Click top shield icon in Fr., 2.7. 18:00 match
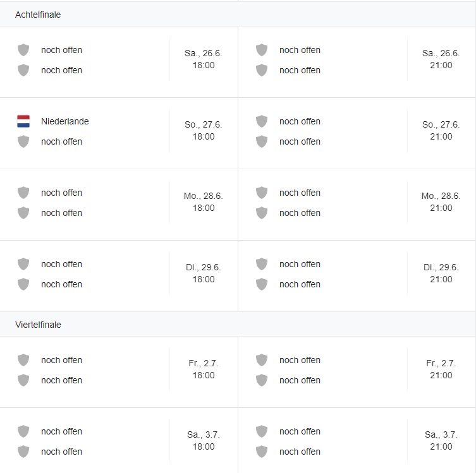This screenshot has height=473, width=476. click(x=23, y=360)
